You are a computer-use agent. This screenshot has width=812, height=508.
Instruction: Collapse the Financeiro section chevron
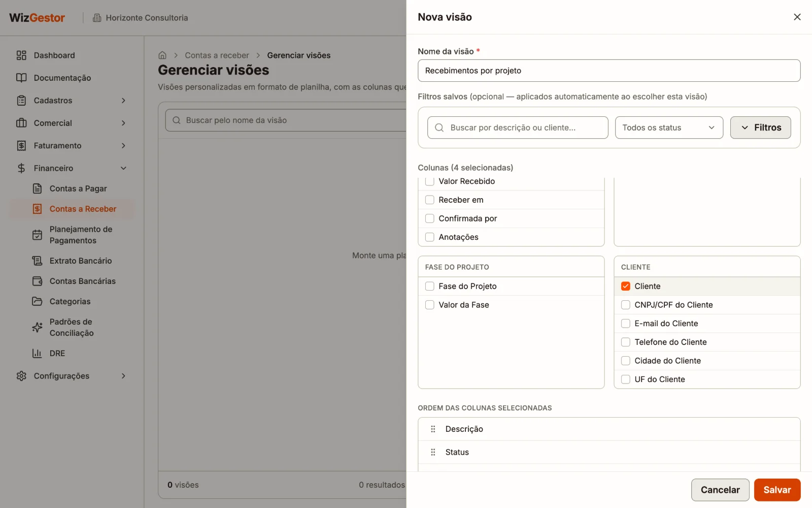click(x=123, y=168)
